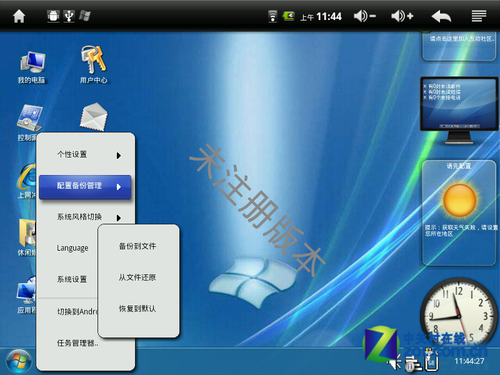Click the community widget at top right
This screenshot has height=375, width=500.
pyautogui.click(x=459, y=46)
